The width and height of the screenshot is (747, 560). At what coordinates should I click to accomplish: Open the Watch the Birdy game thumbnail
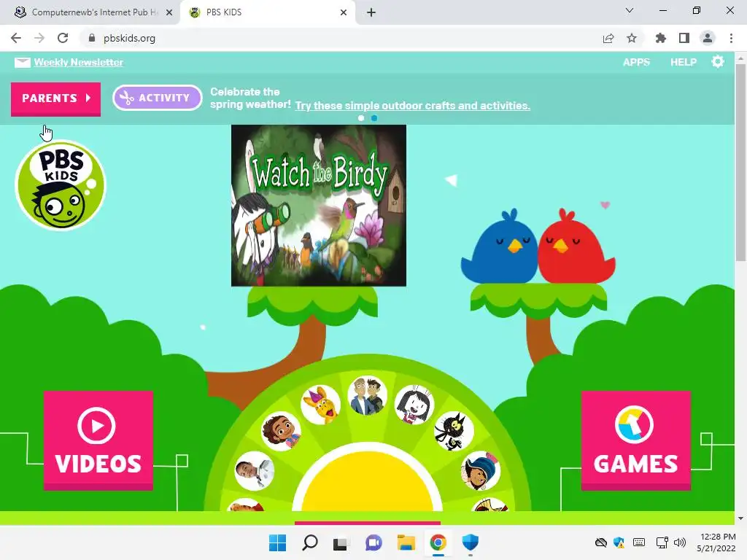coord(319,205)
